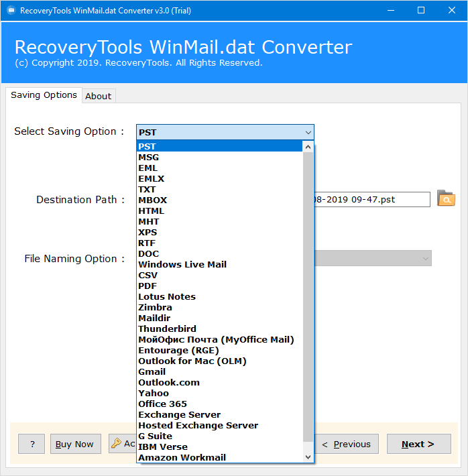Select Outlook for Mac (OLM)

219,361
